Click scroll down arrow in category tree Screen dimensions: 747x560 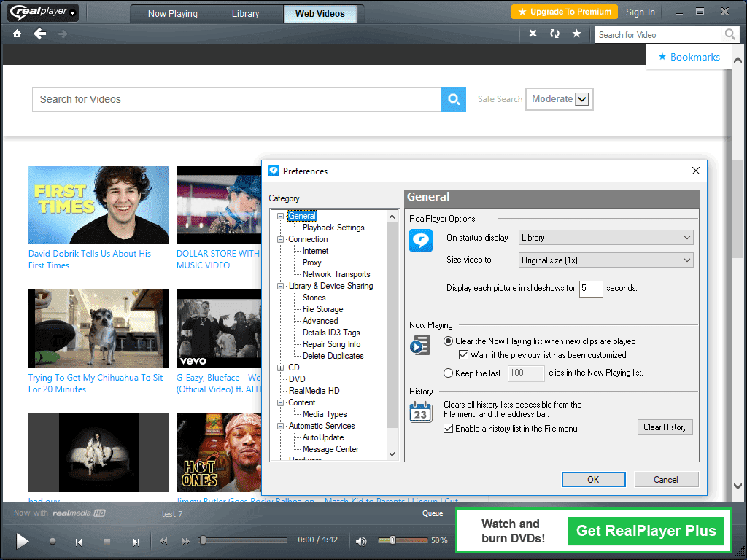click(392, 454)
